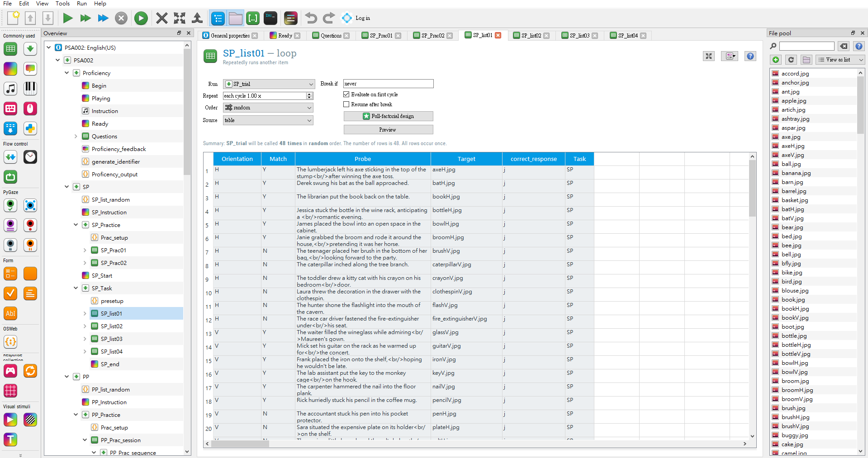Click the file pool search field
This screenshot has height=458, width=868.
click(x=806, y=46)
